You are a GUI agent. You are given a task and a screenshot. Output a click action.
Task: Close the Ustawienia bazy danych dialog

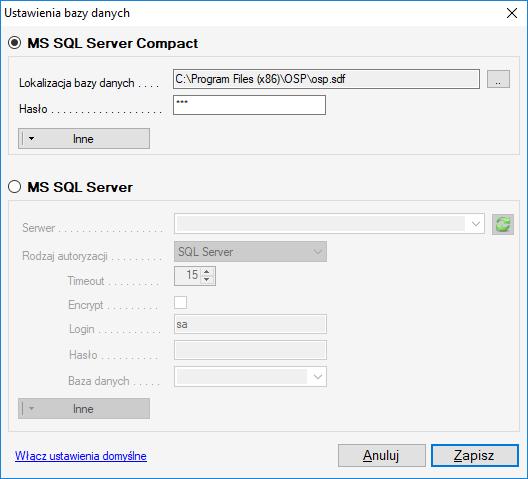click(512, 13)
